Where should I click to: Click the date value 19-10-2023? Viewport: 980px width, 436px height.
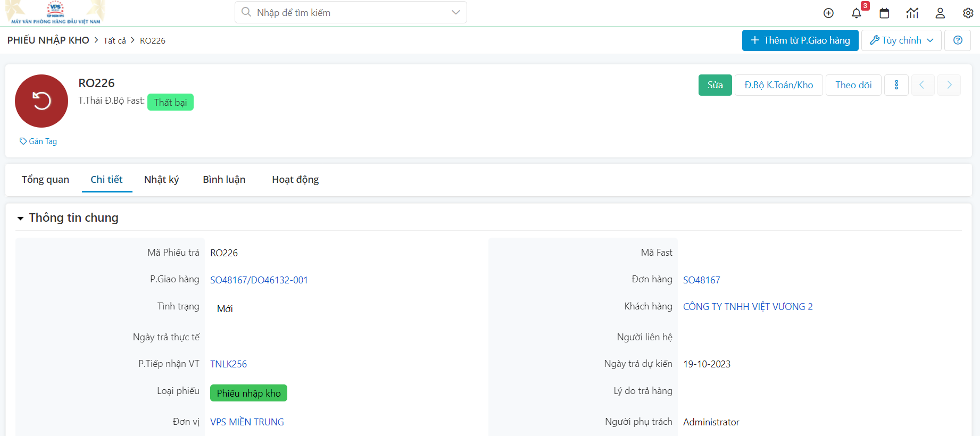pos(707,364)
